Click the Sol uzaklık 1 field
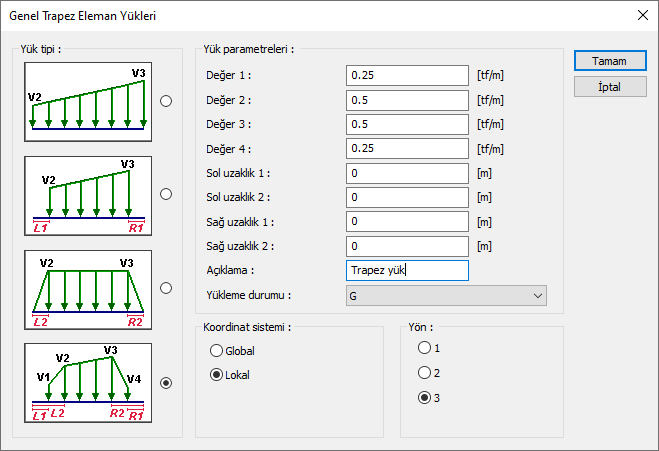Screen dimensions: 659x451 point(405,173)
